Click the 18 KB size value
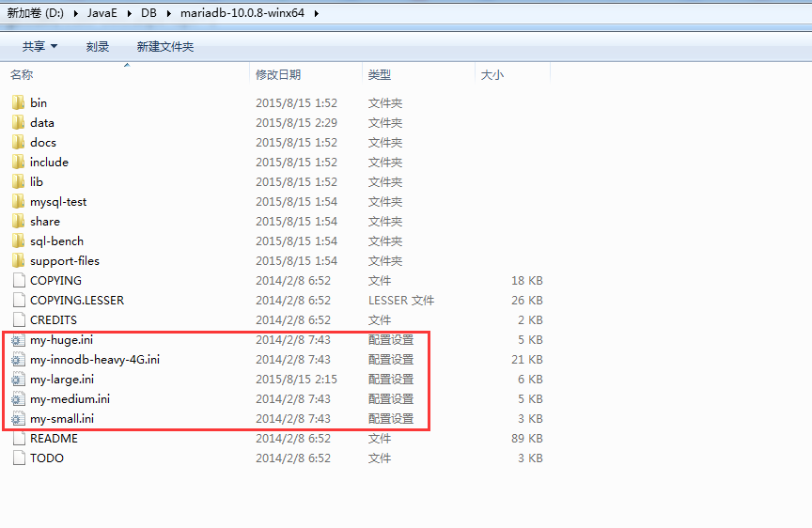Screen dimensions: 812x528 click(526, 281)
